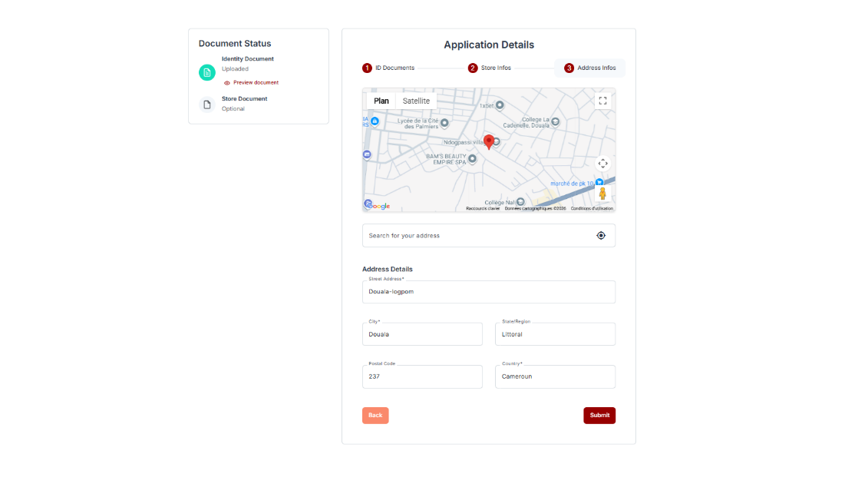
Task: Click BAM'S BEAUTY EMPIRE SPA marker
Action: click(x=472, y=159)
